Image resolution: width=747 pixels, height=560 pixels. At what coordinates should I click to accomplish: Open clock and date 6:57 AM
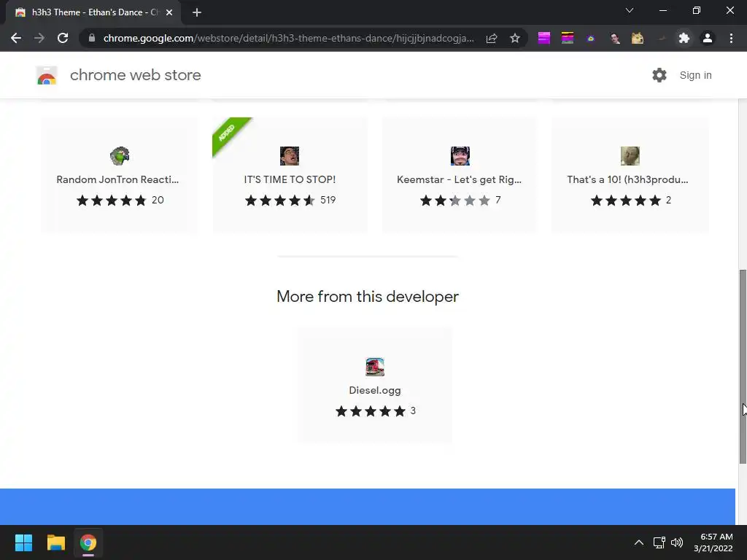pos(713,542)
